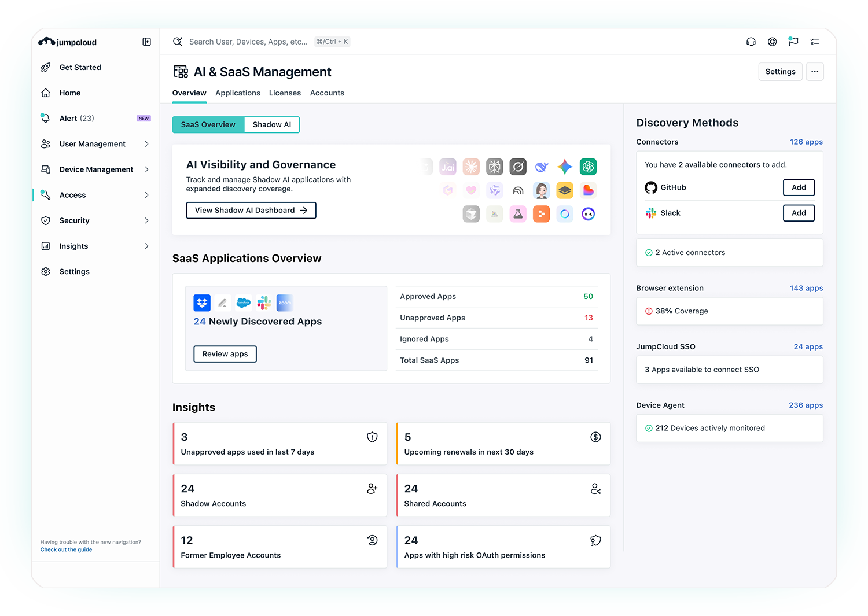Screen dimensions: 868x616
Task: Click View Shadow AI Dashboard button
Action: [251, 211]
